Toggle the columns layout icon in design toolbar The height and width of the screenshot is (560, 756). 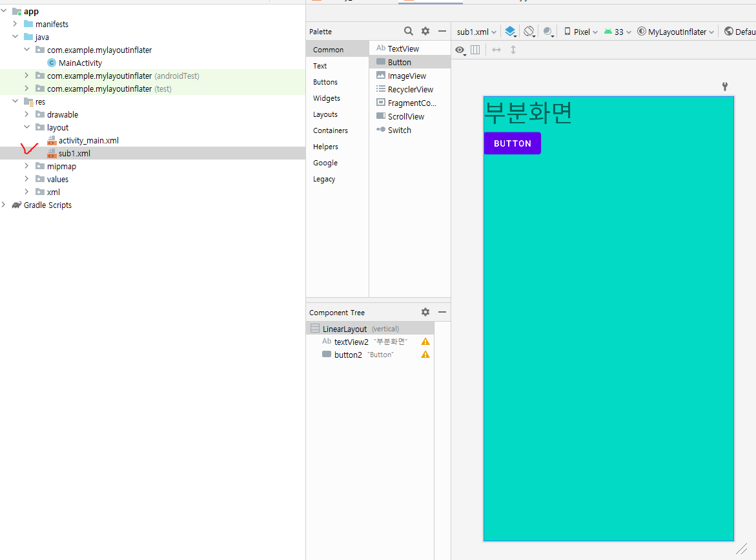(x=475, y=50)
